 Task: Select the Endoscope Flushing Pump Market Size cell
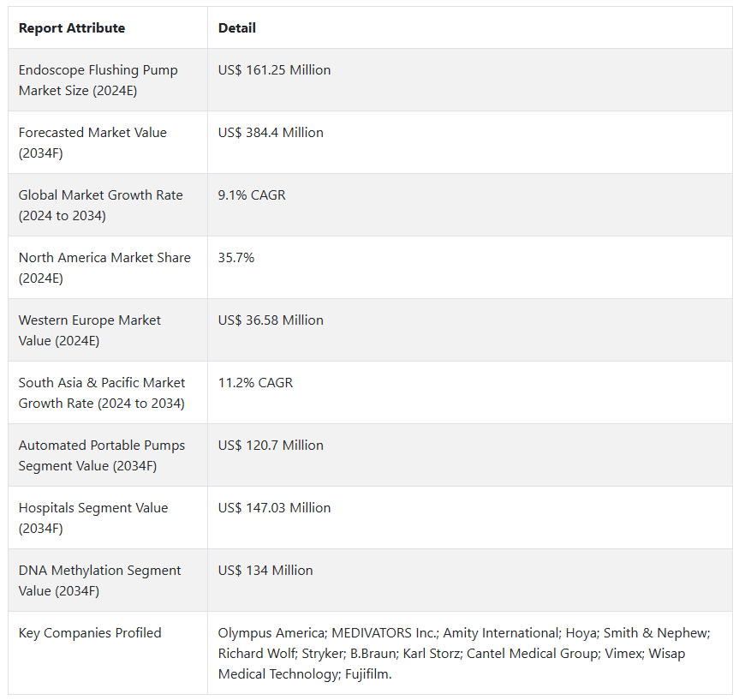click(x=98, y=81)
